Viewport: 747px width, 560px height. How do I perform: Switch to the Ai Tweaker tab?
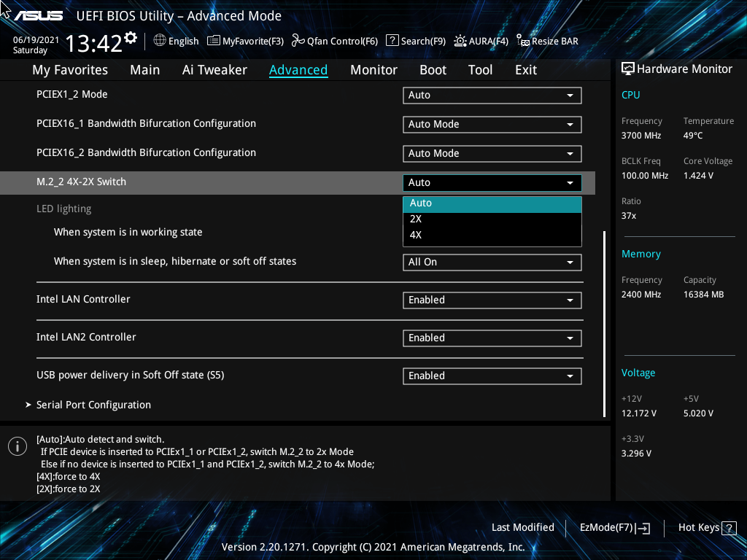tap(214, 69)
